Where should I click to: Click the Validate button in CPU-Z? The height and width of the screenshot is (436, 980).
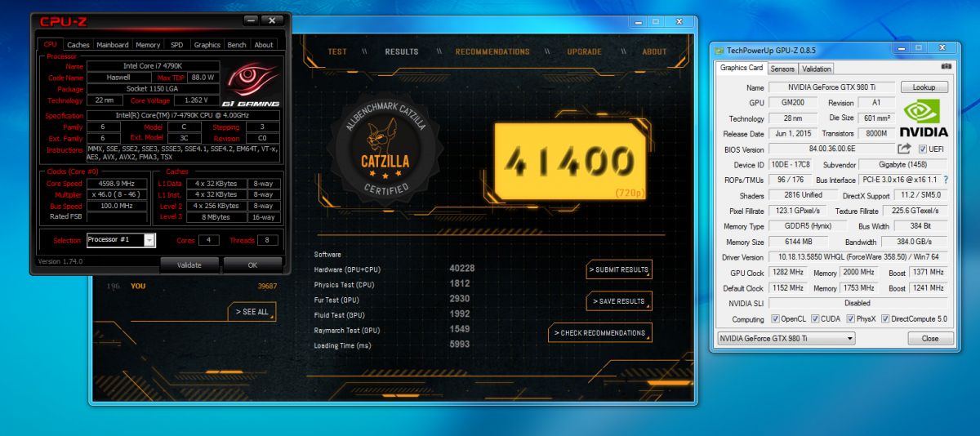pos(189,265)
